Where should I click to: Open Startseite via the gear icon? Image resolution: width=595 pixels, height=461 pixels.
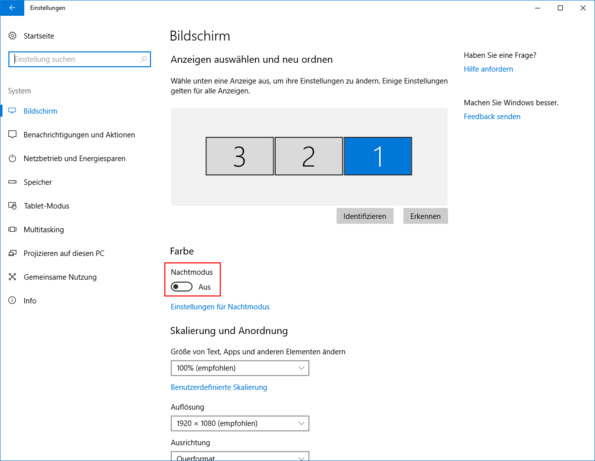13,36
